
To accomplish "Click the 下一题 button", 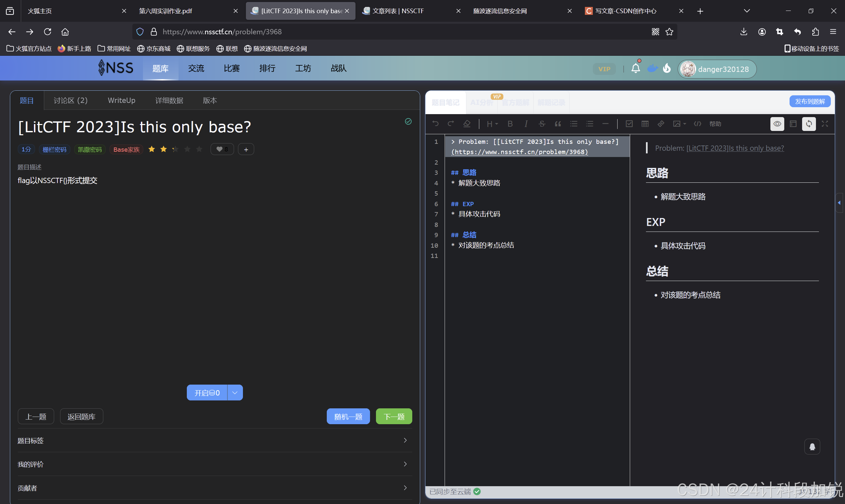I will coord(394,416).
